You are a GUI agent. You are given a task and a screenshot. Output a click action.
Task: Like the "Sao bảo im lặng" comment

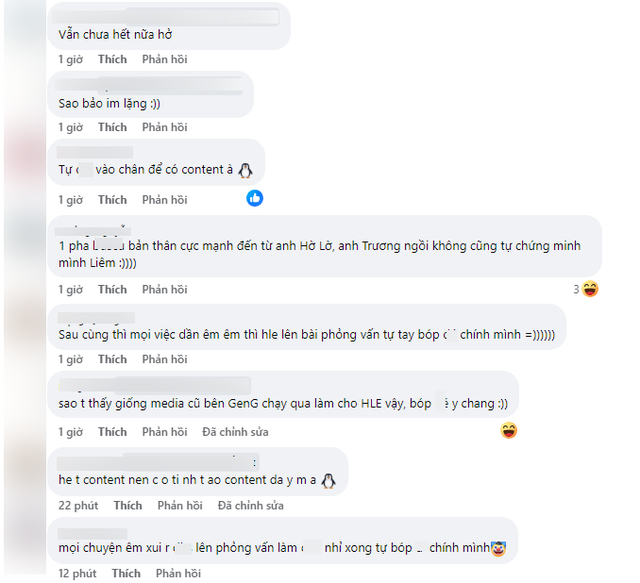tap(112, 128)
